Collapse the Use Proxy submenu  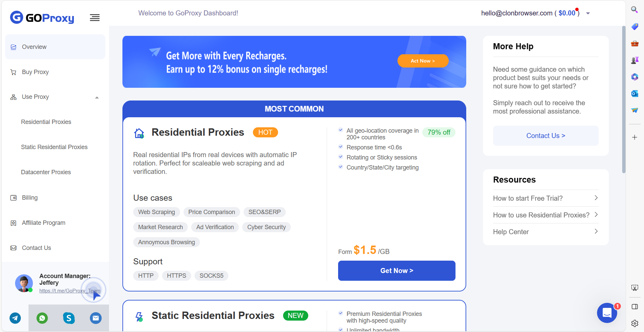pyautogui.click(x=97, y=97)
